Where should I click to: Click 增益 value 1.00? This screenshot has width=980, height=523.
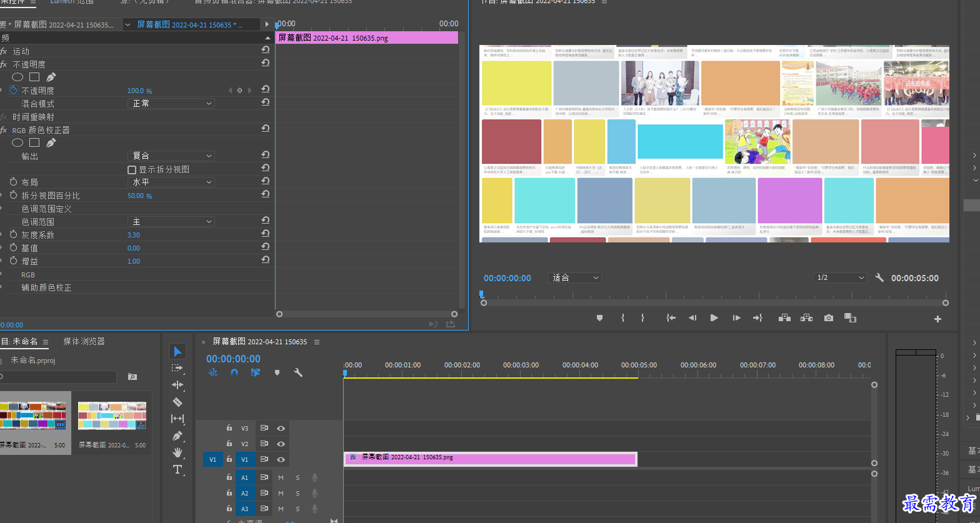[134, 261]
